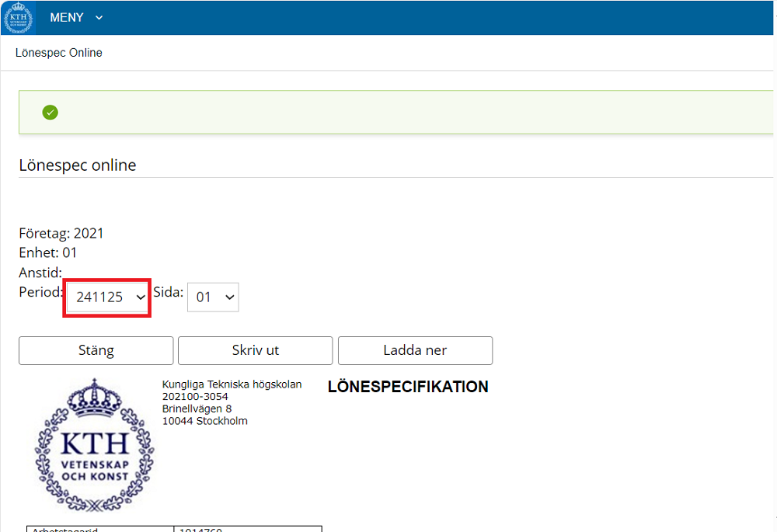Expand the chevron arrow next to MENY
777x532 pixels.
click(x=98, y=17)
